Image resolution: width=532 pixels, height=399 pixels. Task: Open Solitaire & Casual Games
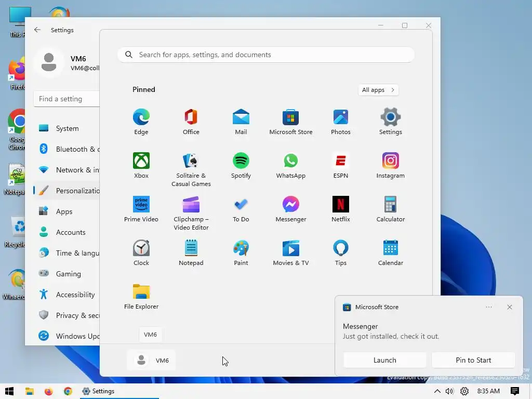point(191,170)
